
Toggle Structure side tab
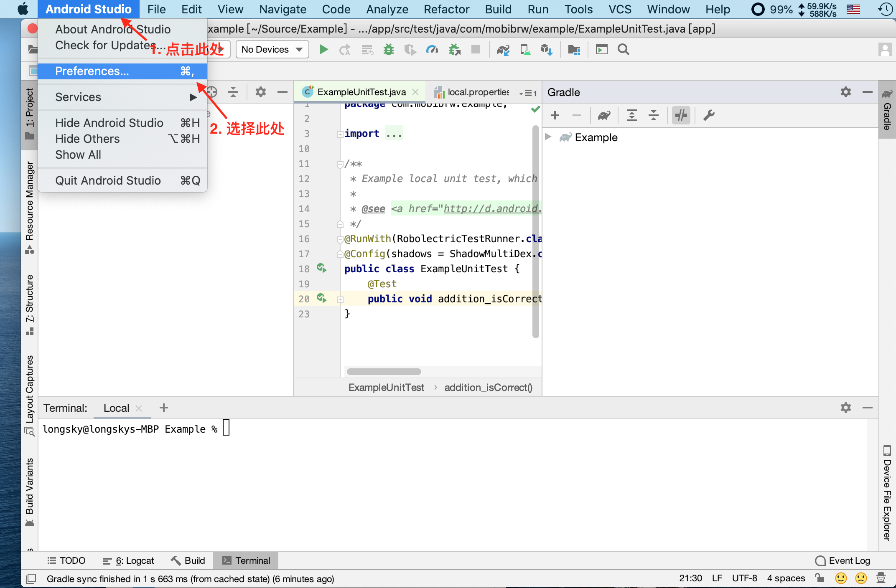(29, 305)
